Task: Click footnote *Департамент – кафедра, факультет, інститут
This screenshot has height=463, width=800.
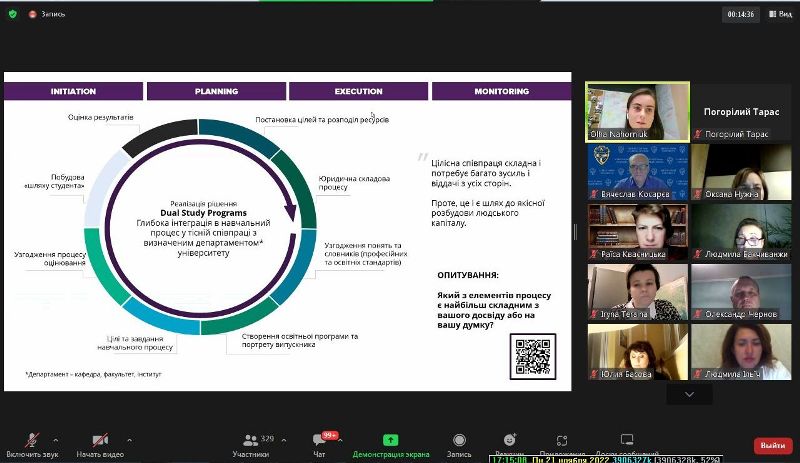Action: click(93, 374)
